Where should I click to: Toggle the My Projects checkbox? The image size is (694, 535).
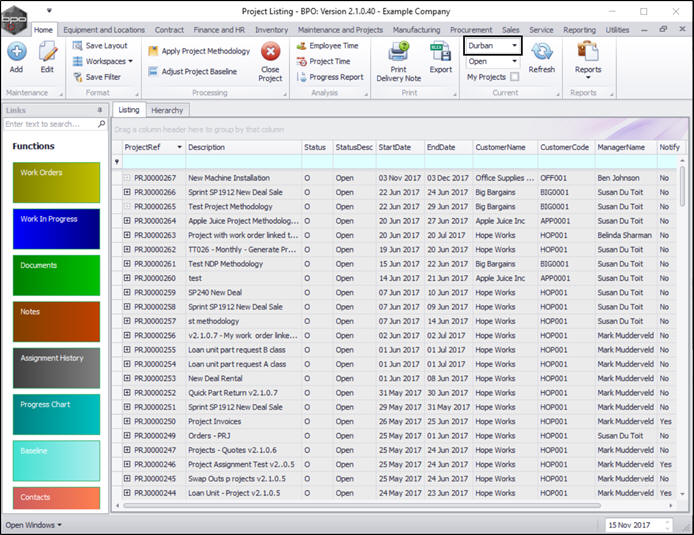click(515, 77)
